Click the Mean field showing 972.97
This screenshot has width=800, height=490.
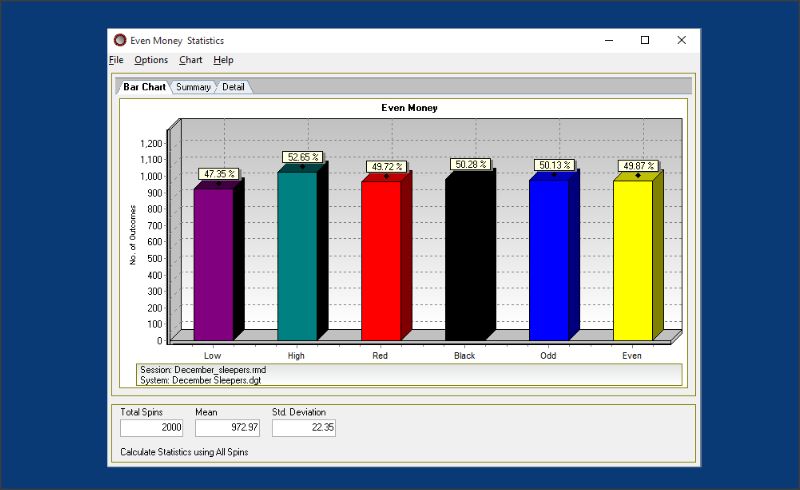(x=228, y=427)
